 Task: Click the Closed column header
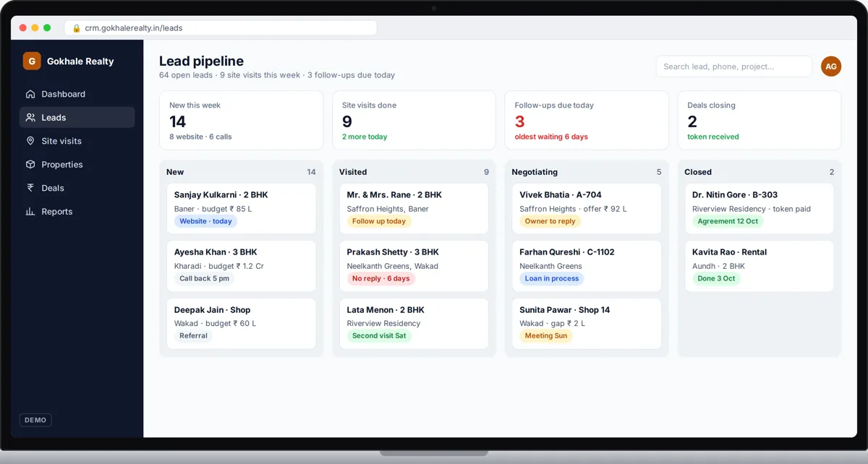(x=698, y=172)
